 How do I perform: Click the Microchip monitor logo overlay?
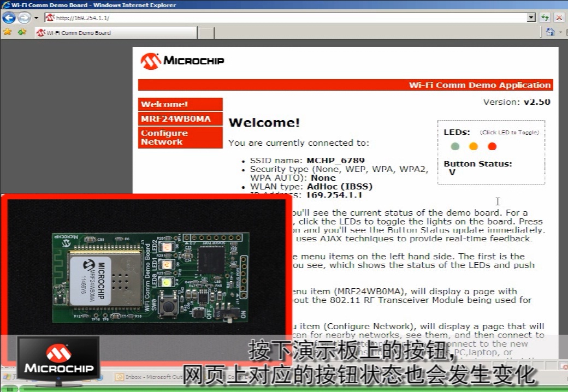pyautogui.click(x=58, y=361)
